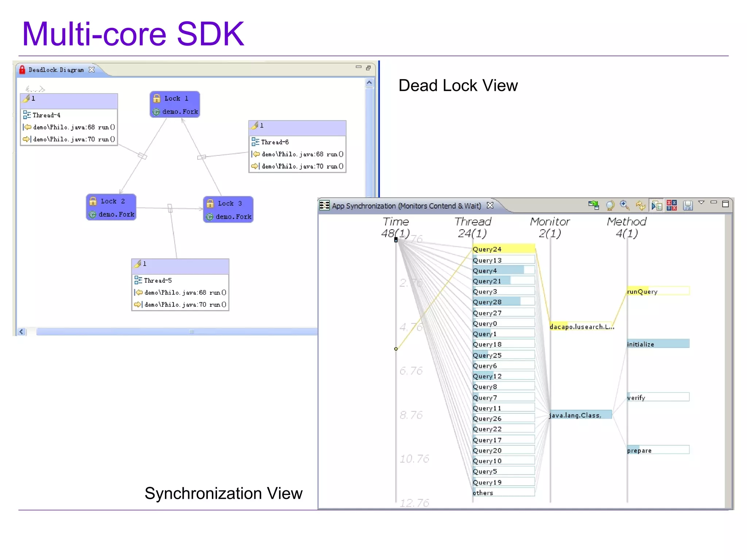The width and height of the screenshot is (747, 560).
Task: Select the Lock 3 node
Action: tap(228, 209)
